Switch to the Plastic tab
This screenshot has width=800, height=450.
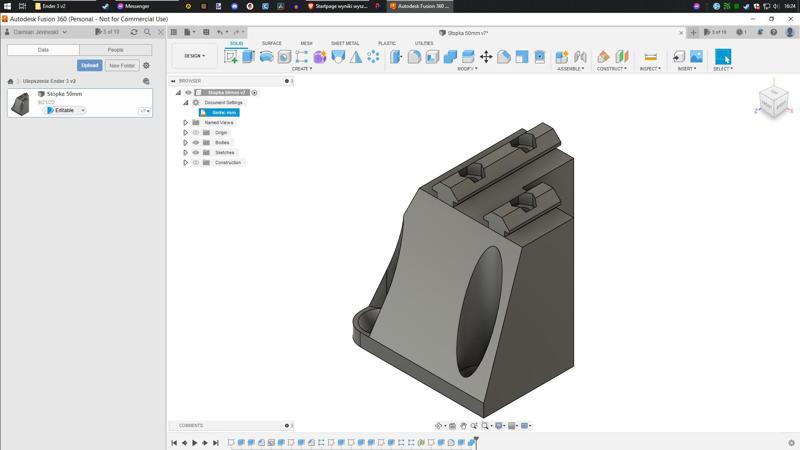tap(387, 43)
